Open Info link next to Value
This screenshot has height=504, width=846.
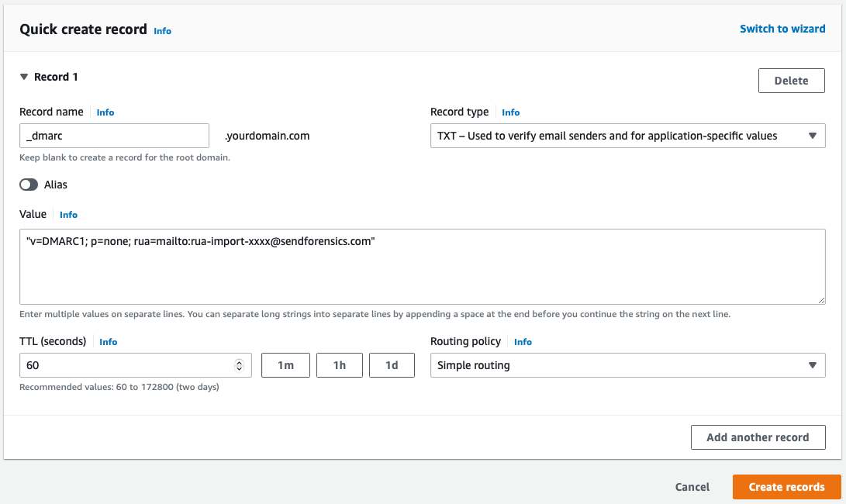tap(68, 215)
